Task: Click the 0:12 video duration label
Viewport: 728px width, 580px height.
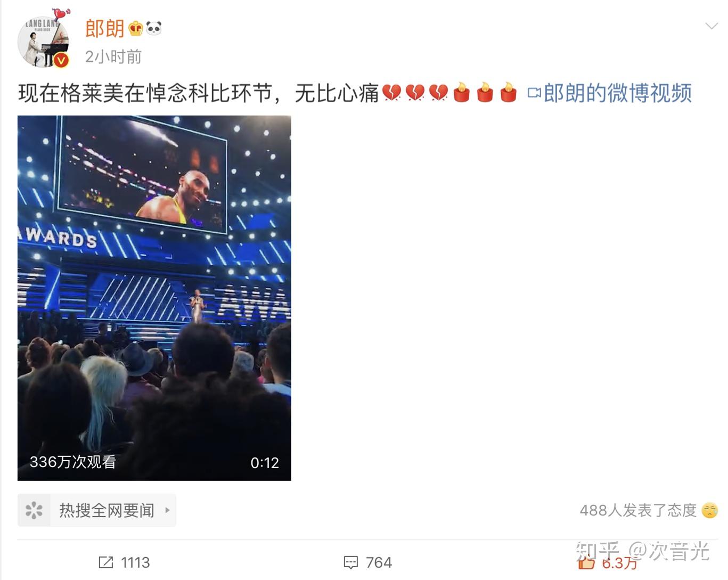Action: tap(265, 463)
